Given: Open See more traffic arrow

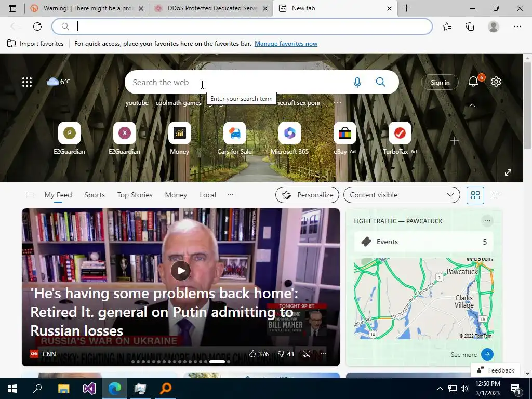Looking at the screenshot, I should [487, 354].
